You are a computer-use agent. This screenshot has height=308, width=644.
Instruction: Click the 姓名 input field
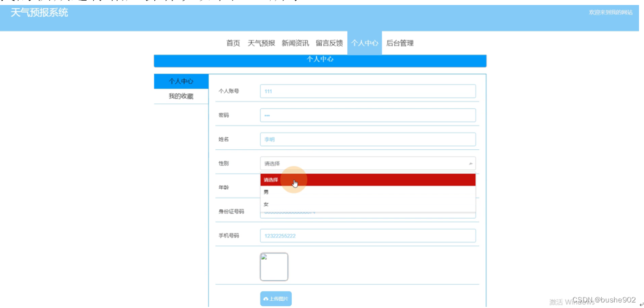(368, 139)
